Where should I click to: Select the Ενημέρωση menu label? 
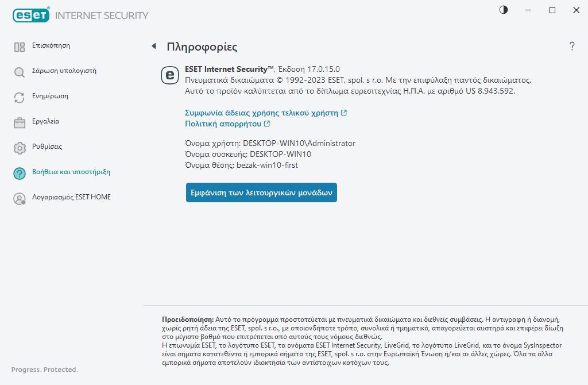tap(50, 96)
